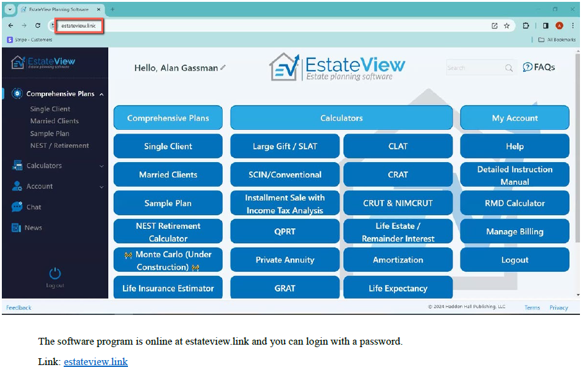
Task: Click the Logout button
Action: pos(514,260)
